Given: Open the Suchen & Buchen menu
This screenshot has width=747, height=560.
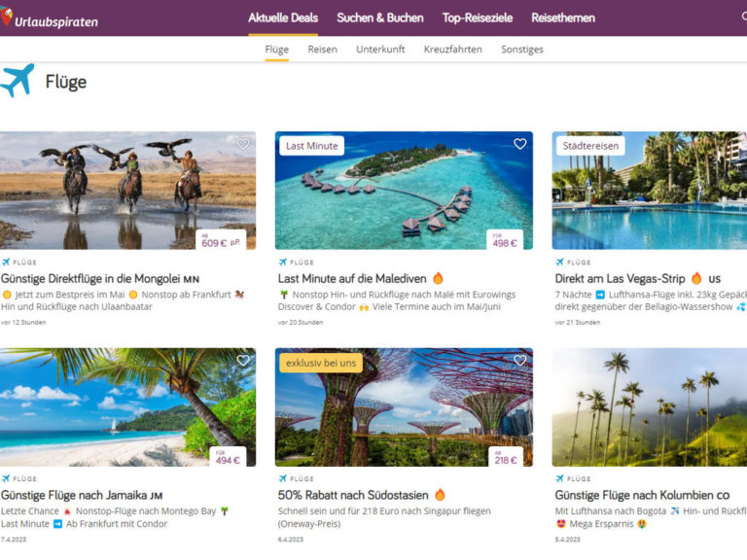Looking at the screenshot, I should [x=380, y=18].
